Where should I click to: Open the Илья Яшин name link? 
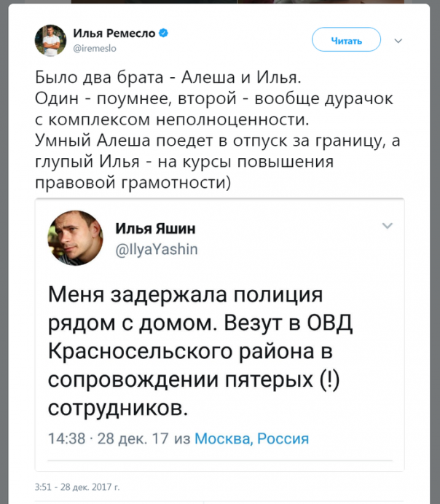coord(155,229)
